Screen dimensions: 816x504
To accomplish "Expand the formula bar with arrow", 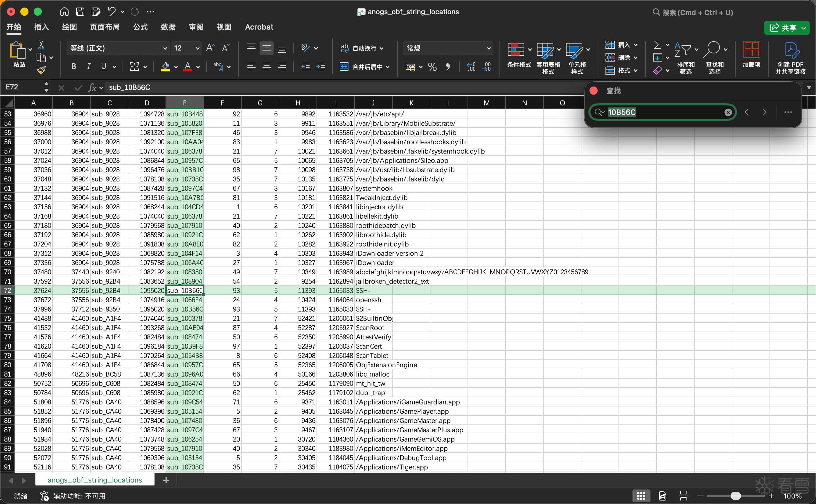I will [809, 87].
